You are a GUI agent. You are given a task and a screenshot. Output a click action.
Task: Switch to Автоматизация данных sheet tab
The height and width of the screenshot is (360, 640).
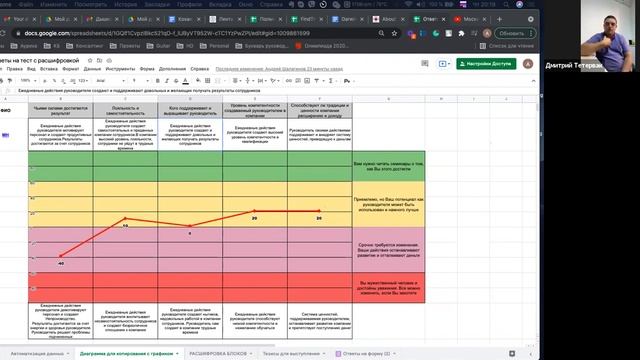pyautogui.click(x=39, y=353)
